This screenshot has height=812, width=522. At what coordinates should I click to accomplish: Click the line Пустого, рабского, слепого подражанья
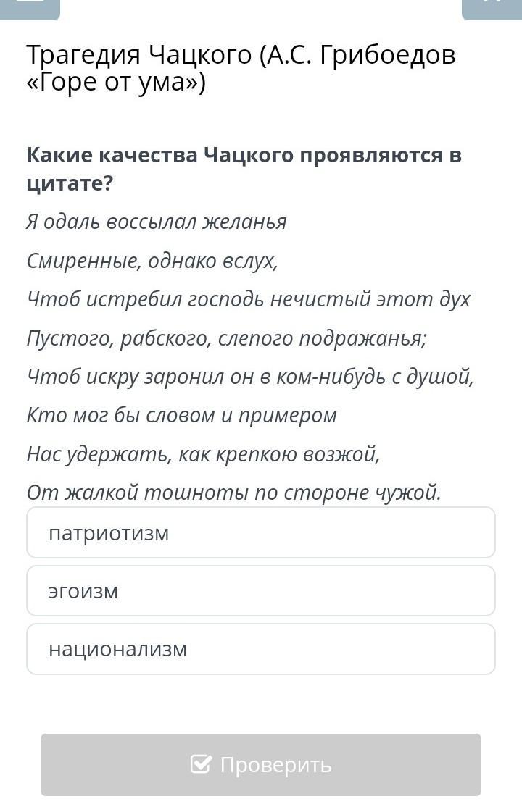[x=227, y=338]
